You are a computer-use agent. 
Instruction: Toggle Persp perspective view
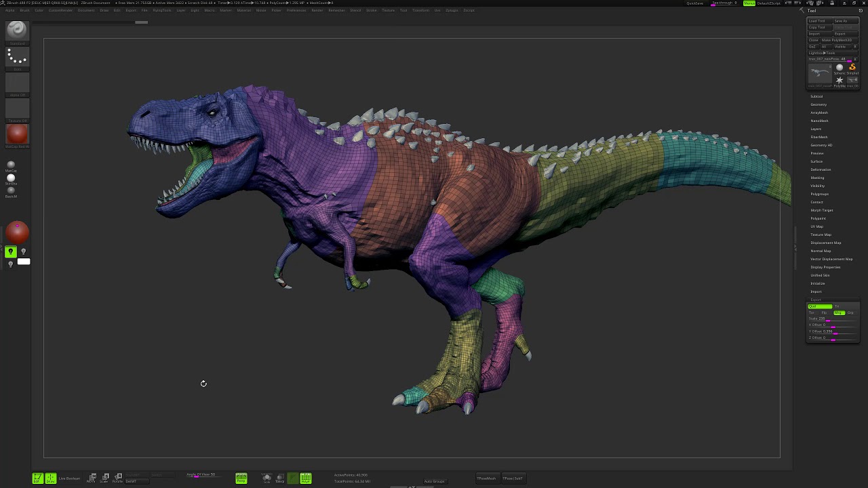[x=241, y=479]
